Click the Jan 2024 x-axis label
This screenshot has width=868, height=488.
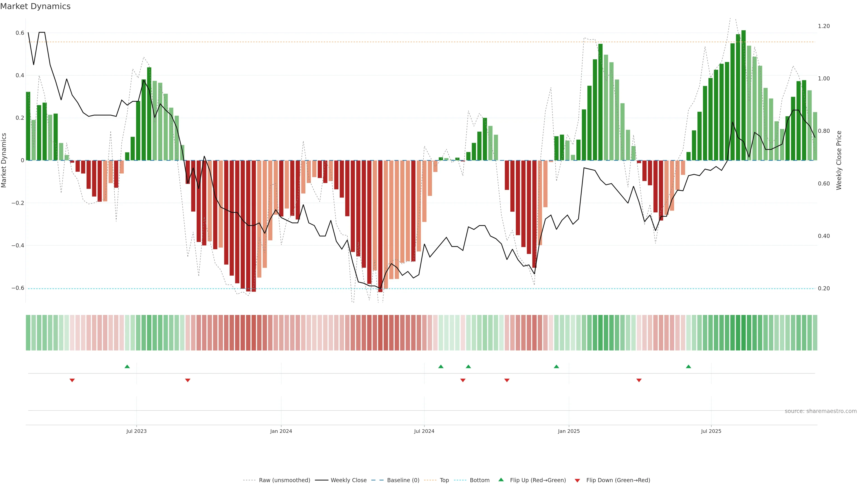pyautogui.click(x=281, y=431)
